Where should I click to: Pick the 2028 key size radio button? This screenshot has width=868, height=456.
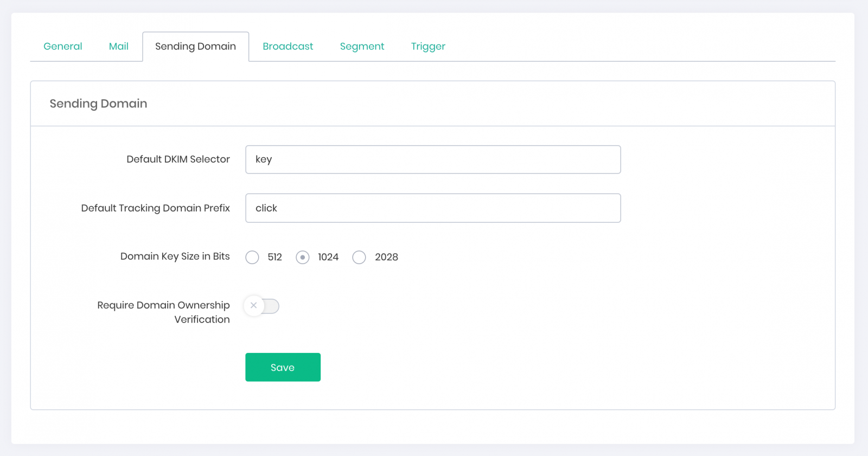pyautogui.click(x=359, y=257)
